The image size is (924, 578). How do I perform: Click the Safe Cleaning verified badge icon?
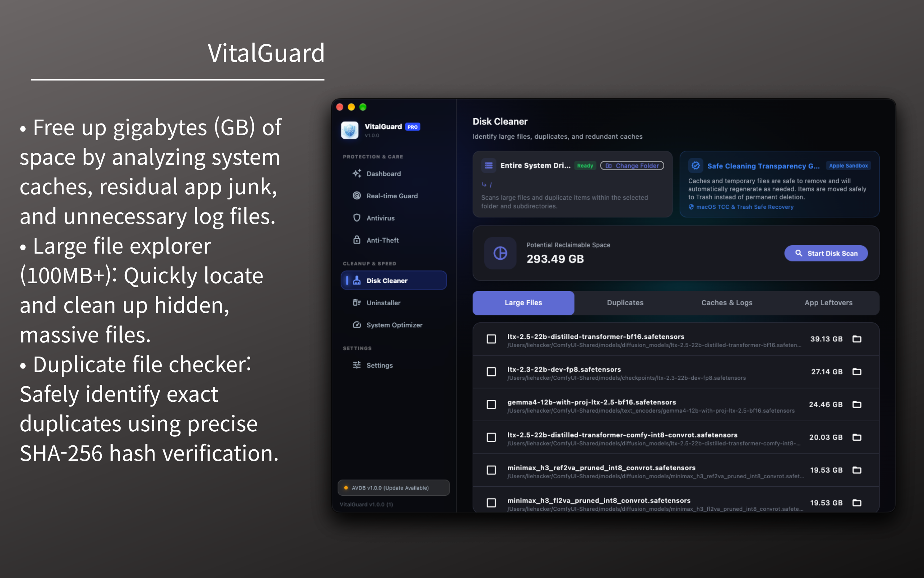(696, 165)
